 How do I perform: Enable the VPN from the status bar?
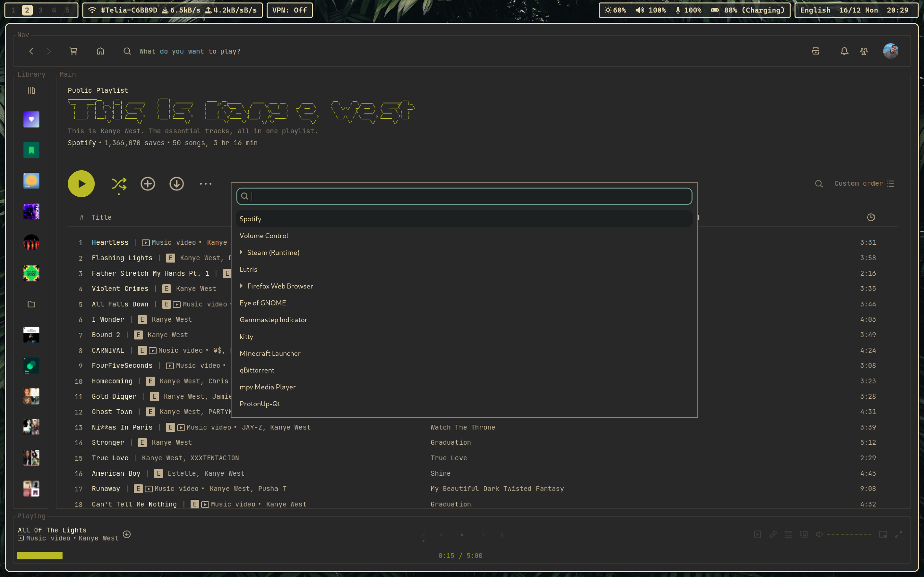(x=289, y=10)
